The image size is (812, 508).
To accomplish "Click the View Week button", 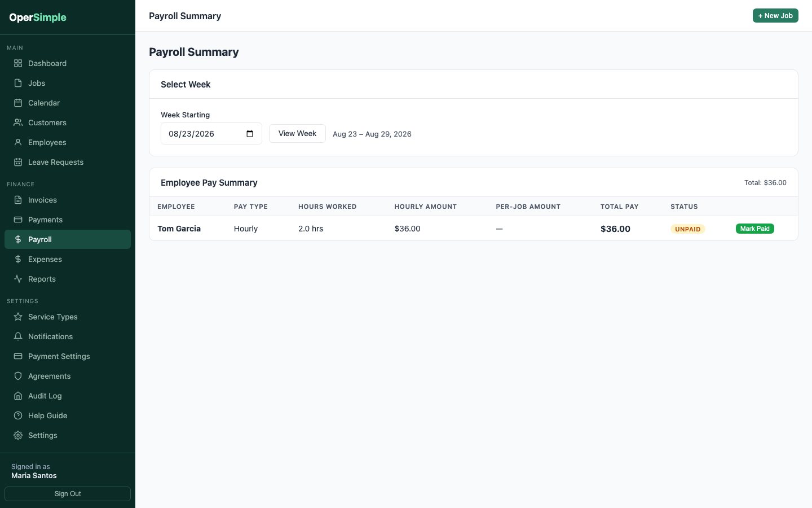I will [x=297, y=134].
